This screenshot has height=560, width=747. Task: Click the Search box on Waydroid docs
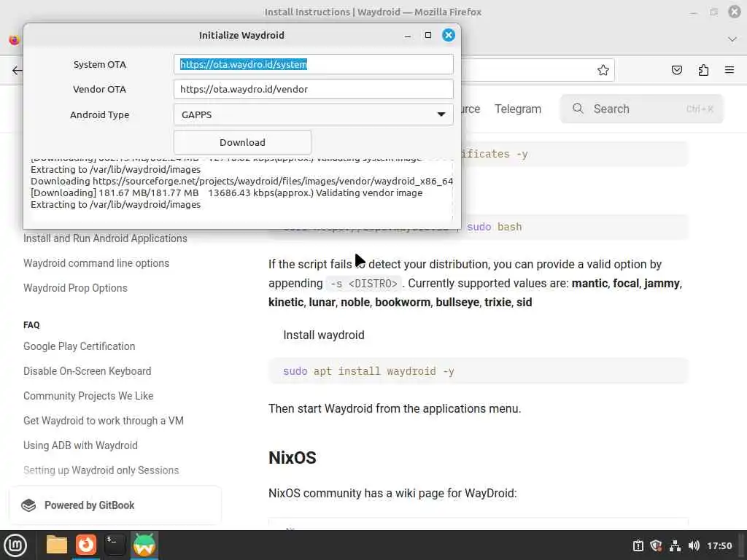(x=641, y=109)
